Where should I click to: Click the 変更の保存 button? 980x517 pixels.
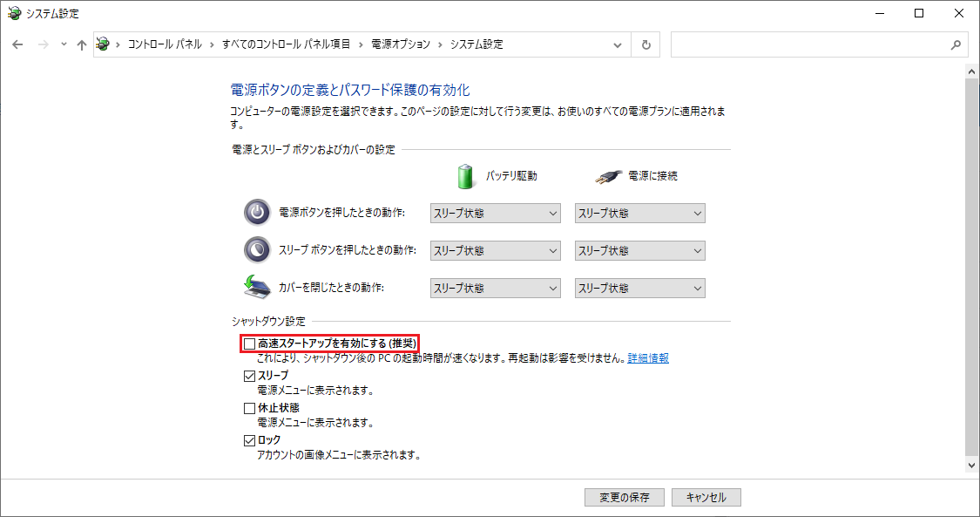pos(624,497)
